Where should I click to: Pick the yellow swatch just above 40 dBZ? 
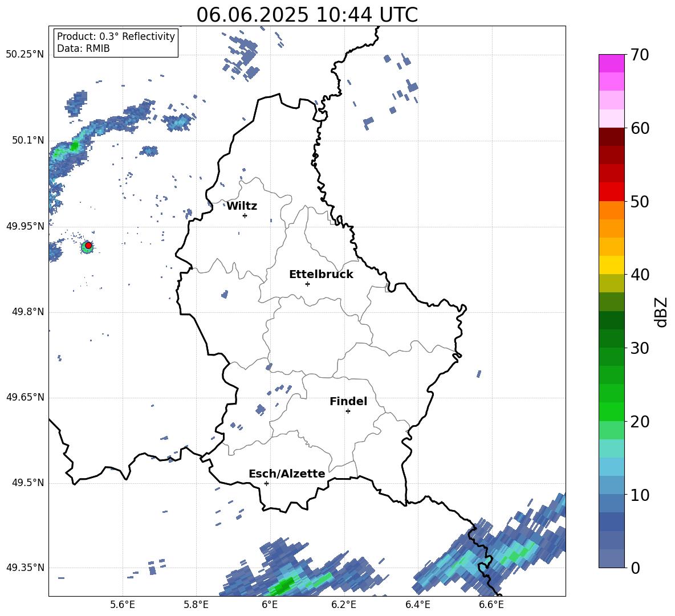(x=611, y=265)
